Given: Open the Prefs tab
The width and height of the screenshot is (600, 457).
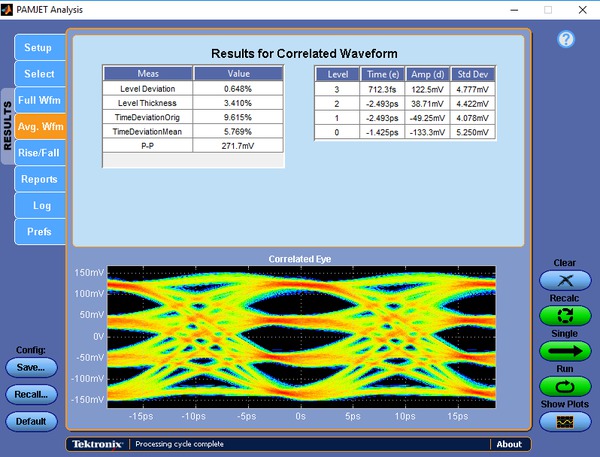Looking at the screenshot, I should click(39, 232).
